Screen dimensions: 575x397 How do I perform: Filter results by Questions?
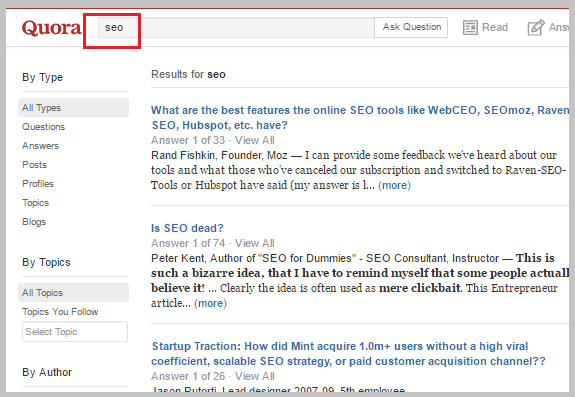pyautogui.click(x=43, y=127)
